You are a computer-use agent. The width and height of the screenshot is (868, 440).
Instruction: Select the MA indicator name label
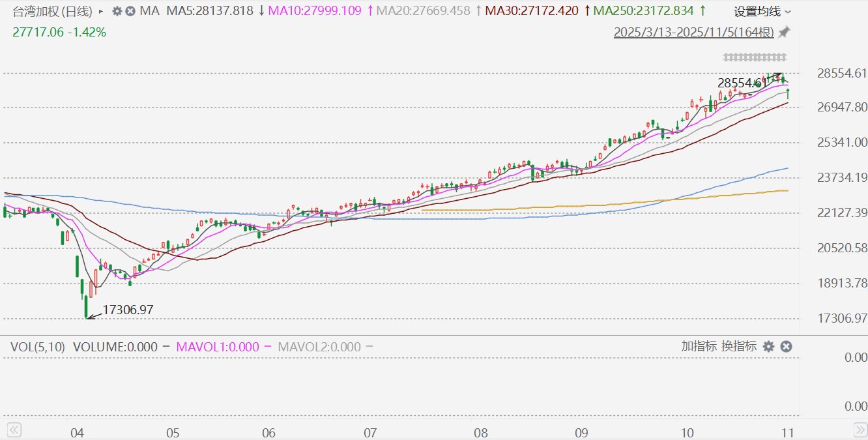pyautogui.click(x=150, y=11)
